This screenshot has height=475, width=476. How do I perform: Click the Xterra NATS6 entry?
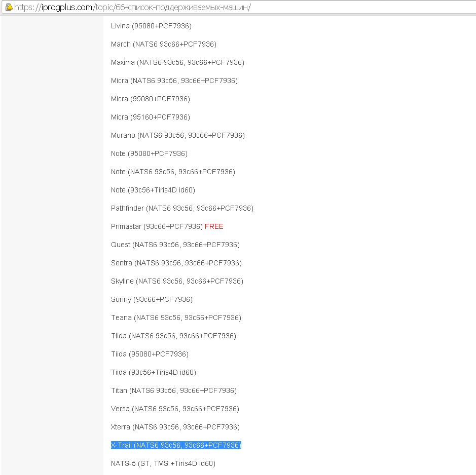(175, 427)
